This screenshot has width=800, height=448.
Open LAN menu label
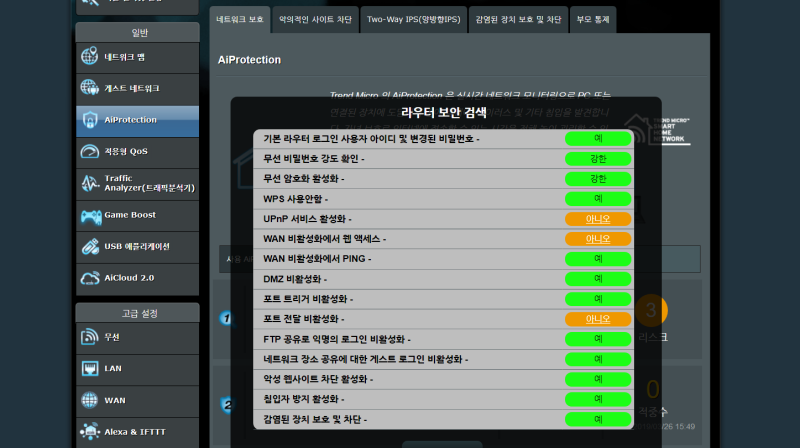pyautogui.click(x=113, y=368)
